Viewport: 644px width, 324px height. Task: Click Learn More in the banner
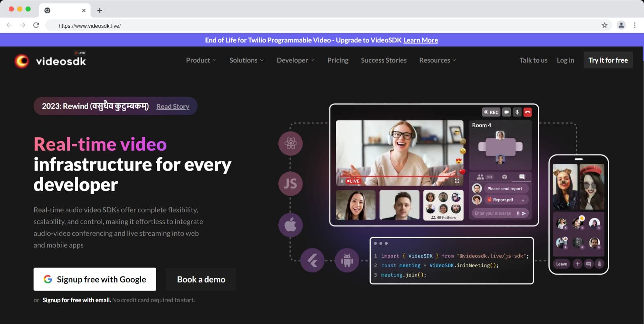(421, 40)
